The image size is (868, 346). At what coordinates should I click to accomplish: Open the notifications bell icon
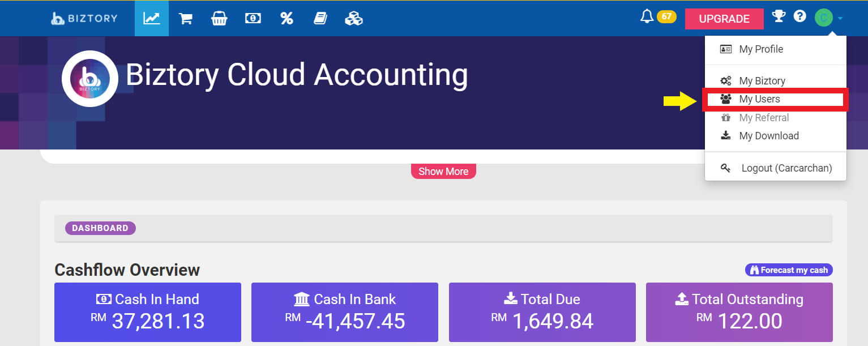(647, 16)
